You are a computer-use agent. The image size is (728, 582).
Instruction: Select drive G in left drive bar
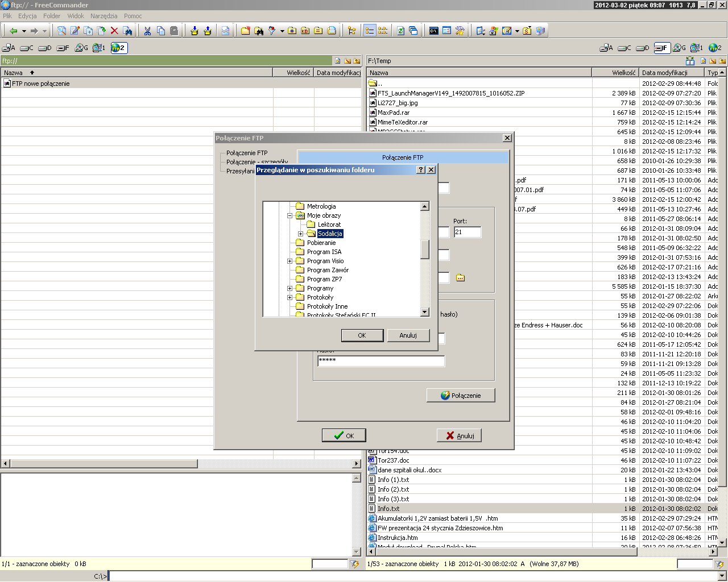coord(81,48)
